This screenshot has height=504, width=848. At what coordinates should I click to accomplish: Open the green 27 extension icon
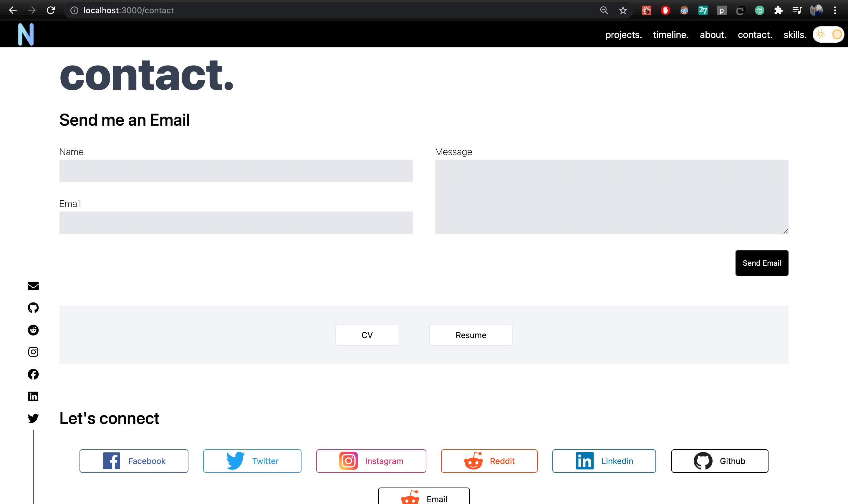(703, 11)
